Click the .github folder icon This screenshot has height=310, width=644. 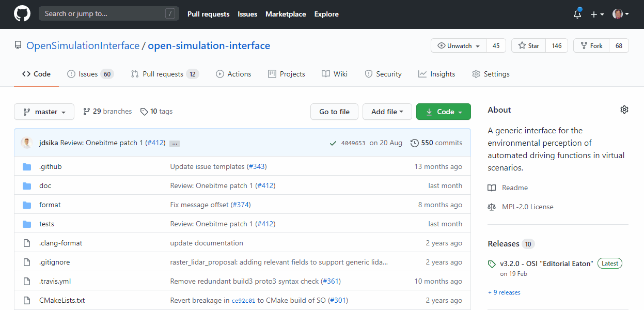(27, 167)
